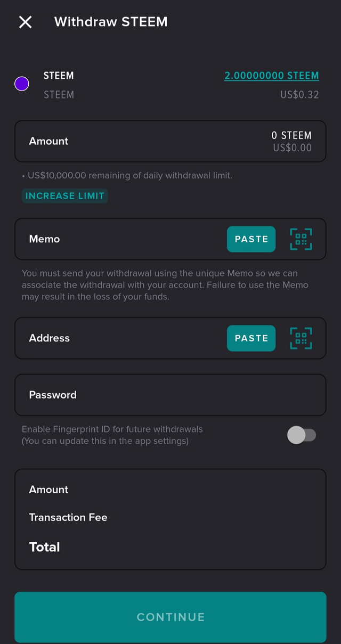Tap the Memo warning message text
341x644 pixels.
pyautogui.click(x=165, y=285)
